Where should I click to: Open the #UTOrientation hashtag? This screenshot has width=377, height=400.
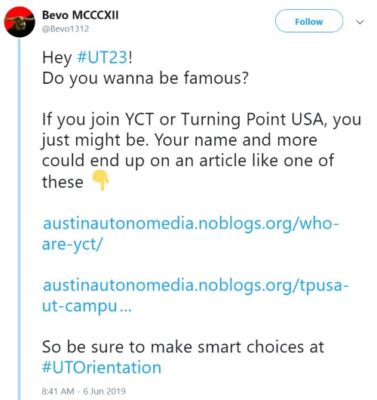click(x=102, y=367)
